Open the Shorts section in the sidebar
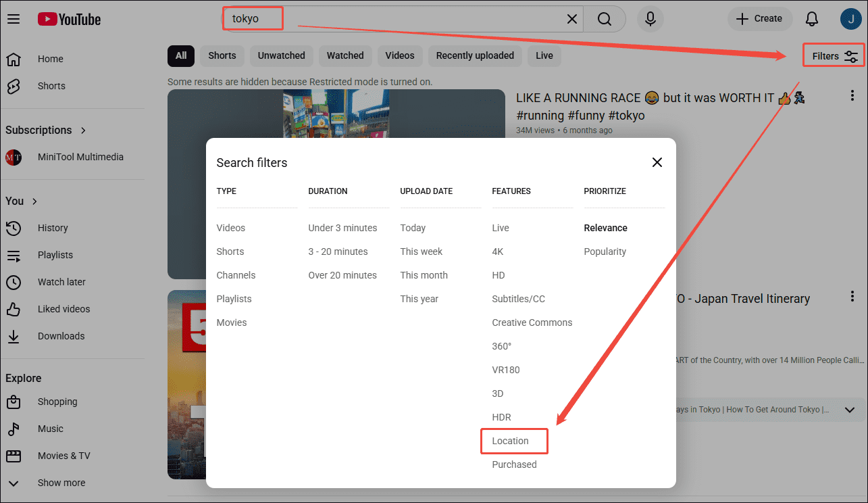 [x=51, y=86]
